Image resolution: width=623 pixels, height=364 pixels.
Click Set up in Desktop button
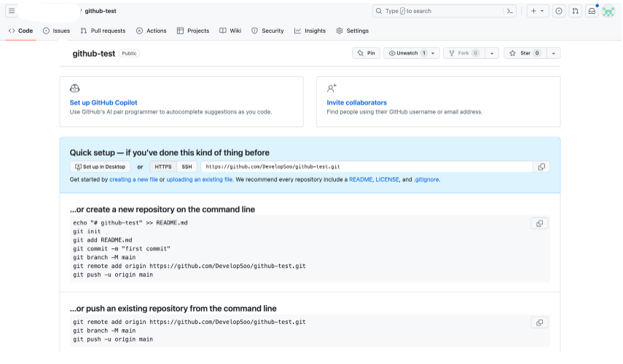coord(100,167)
